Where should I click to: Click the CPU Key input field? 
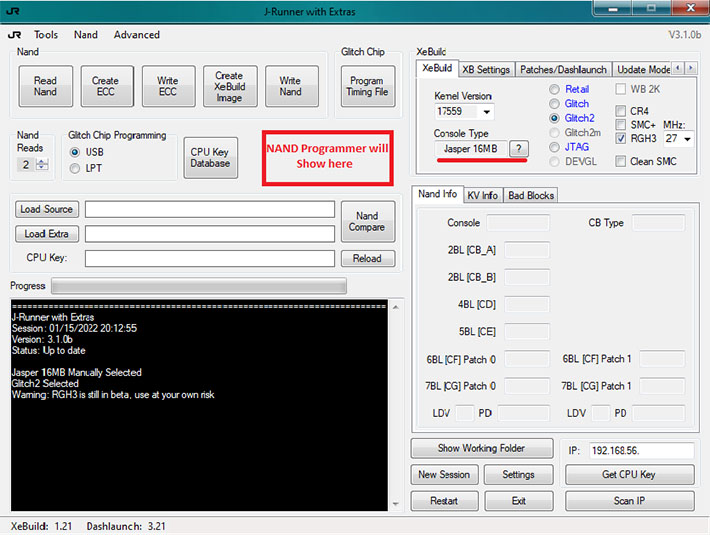pyautogui.click(x=210, y=258)
